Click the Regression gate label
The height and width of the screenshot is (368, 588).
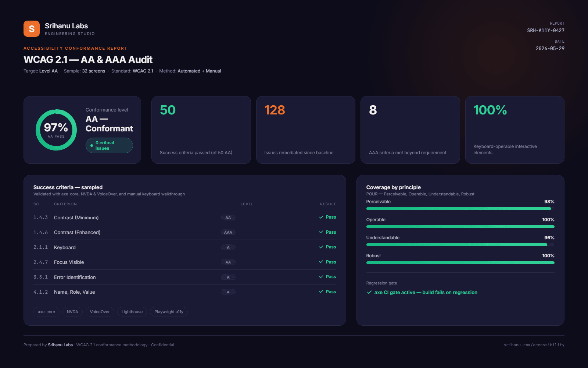click(x=381, y=283)
